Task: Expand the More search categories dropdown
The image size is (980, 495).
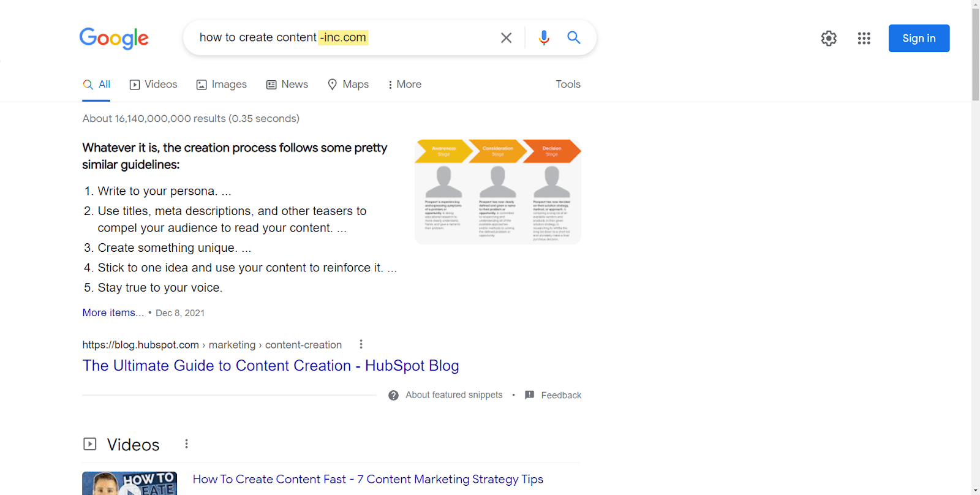Action: (x=404, y=84)
